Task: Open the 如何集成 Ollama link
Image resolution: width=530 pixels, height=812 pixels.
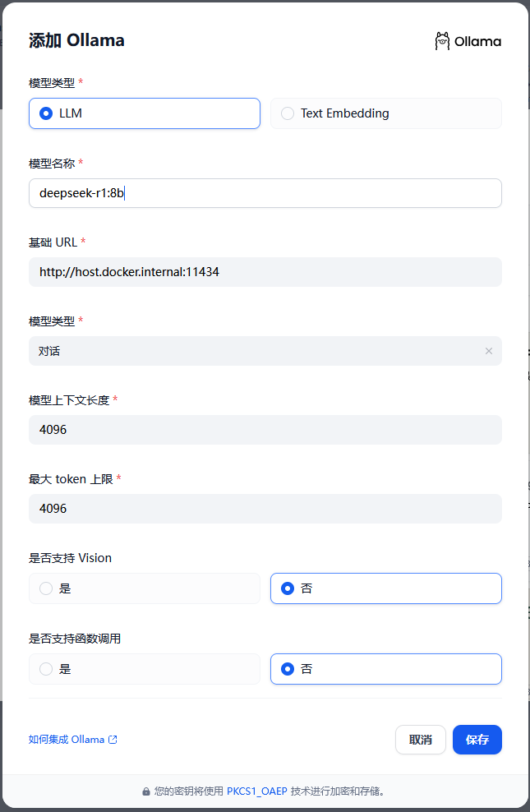Action: [67, 740]
